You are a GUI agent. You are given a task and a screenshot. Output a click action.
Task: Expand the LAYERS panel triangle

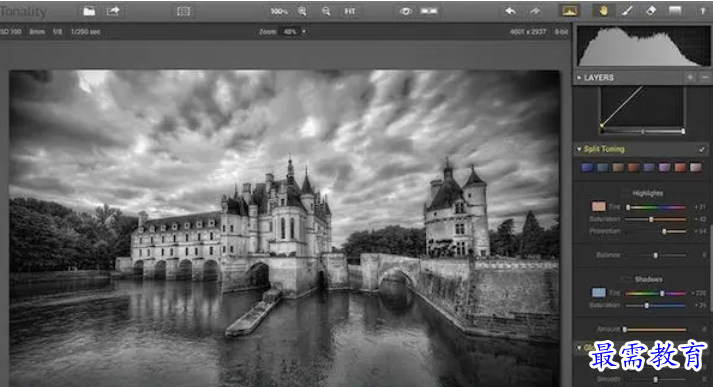point(579,78)
